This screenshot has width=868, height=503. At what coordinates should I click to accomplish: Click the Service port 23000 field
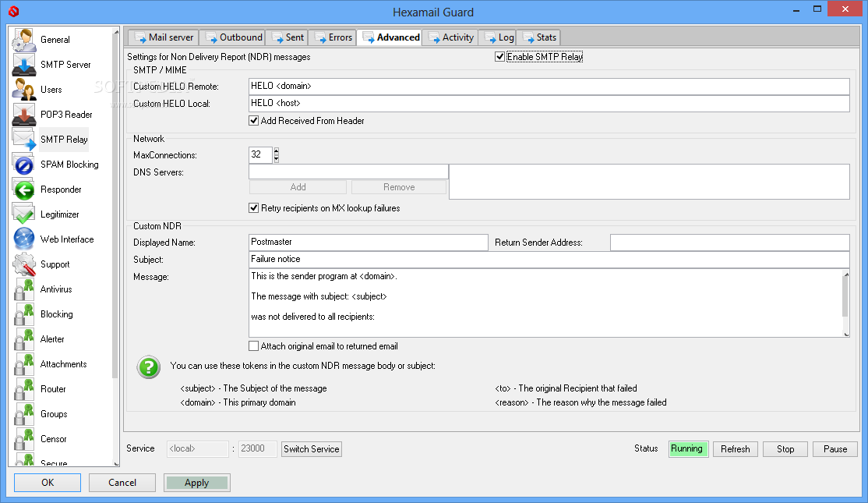point(257,448)
